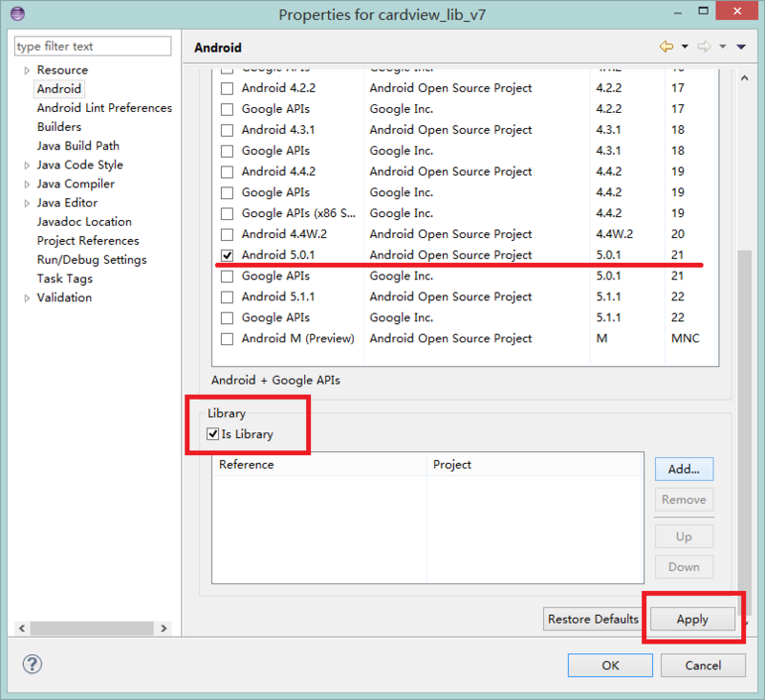Image resolution: width=765 pixels, height=700 pixels.
Task: Click left-pane scroll left arrow
Action: [22, 628]
